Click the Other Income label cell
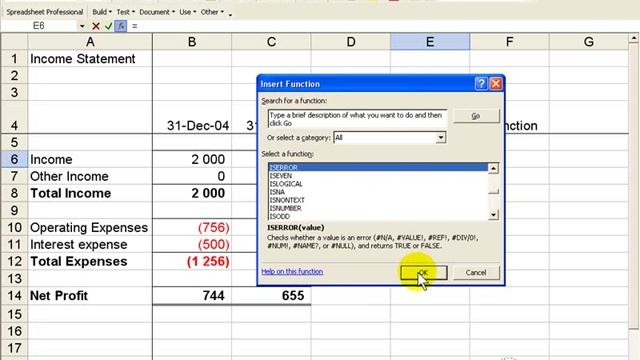Viewport: 640px width, 360px height. [90, 176]
